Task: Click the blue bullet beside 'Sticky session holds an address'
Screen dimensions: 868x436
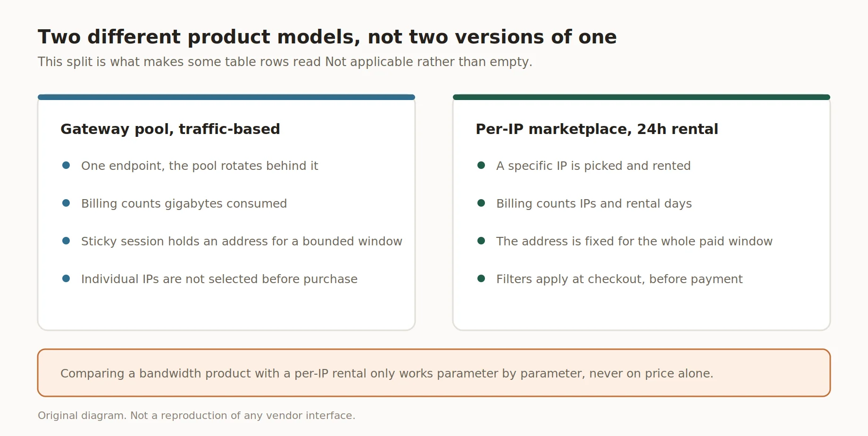Action: click(x=66, y=241)
